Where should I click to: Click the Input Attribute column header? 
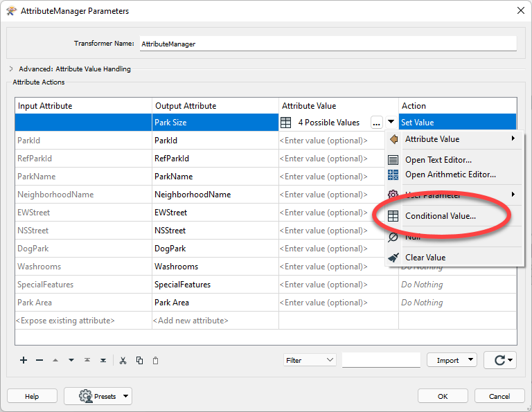[x=83, y=106]
